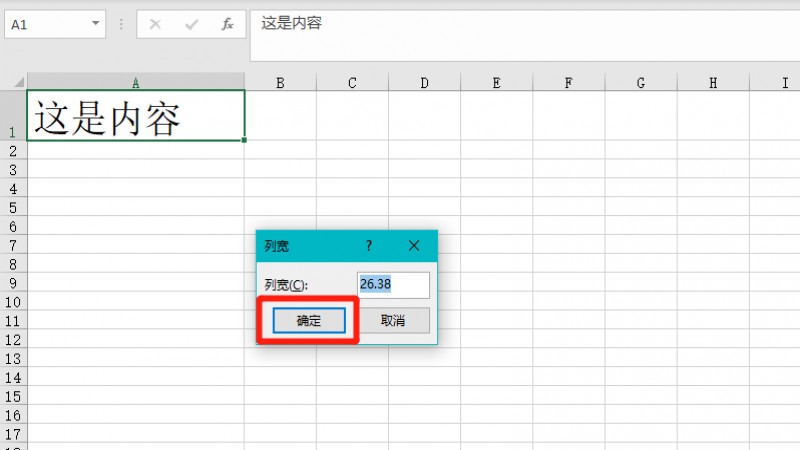This screenshot has height=450, width=800.
Task: Select row 11 header
Action: point(13,320)
